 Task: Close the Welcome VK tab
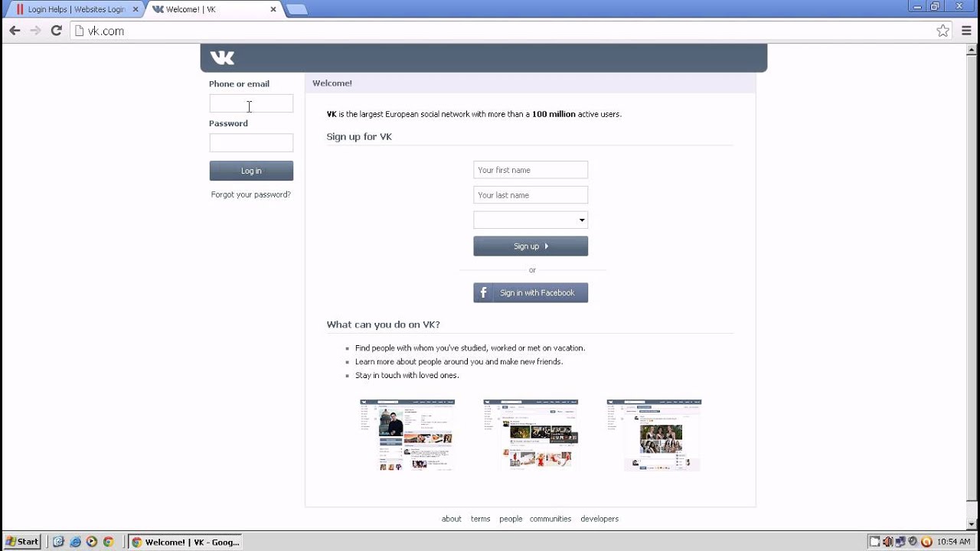(x=273, y=9)
